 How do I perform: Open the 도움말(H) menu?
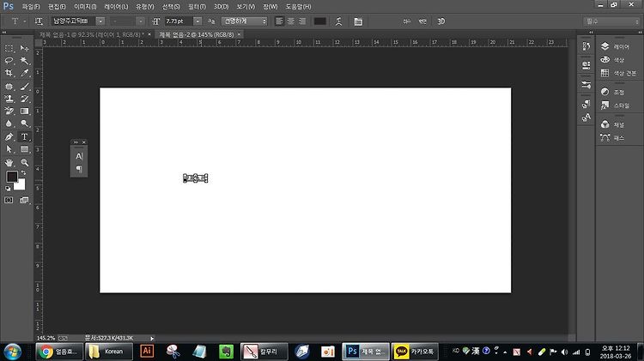coord(298,7)
